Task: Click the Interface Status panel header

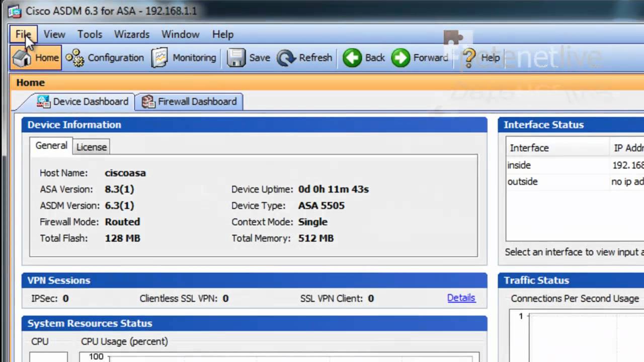Action: point(571,125)
